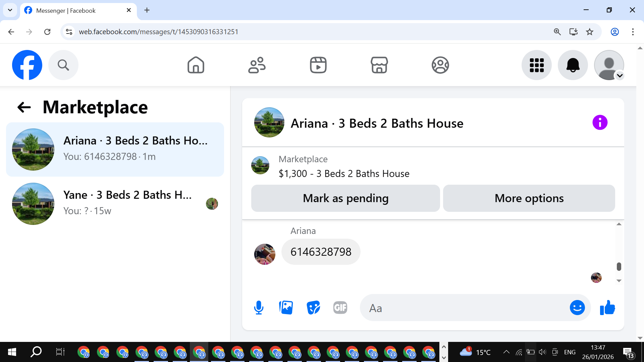
Task: Expand the Chrome tab search dropdown
Action: [x=10, y=10]
